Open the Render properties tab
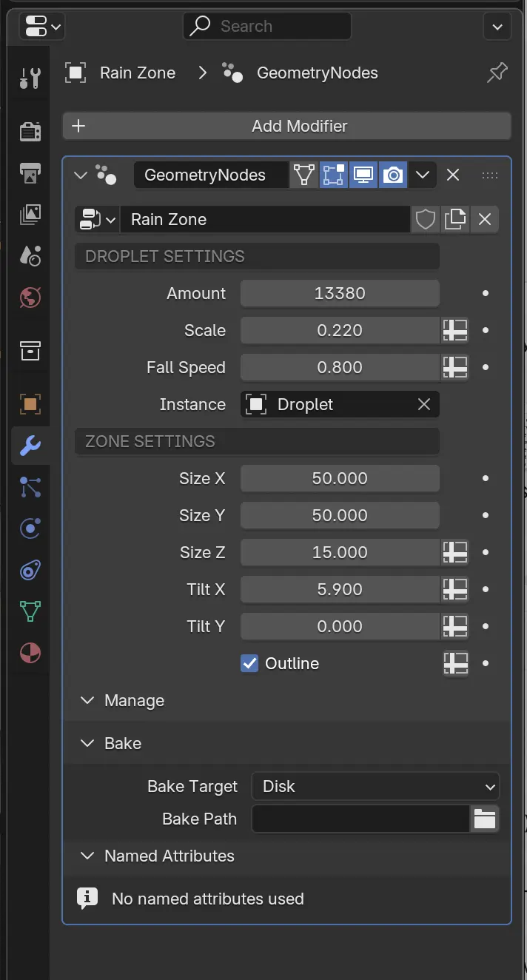Viewport: 527px width, 980px height. (x=30, y=132)
